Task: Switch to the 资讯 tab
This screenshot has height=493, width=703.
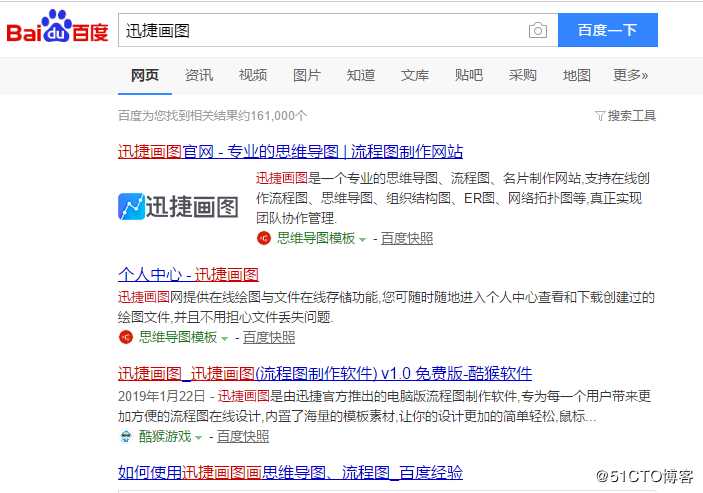Action: pos(199,75)
